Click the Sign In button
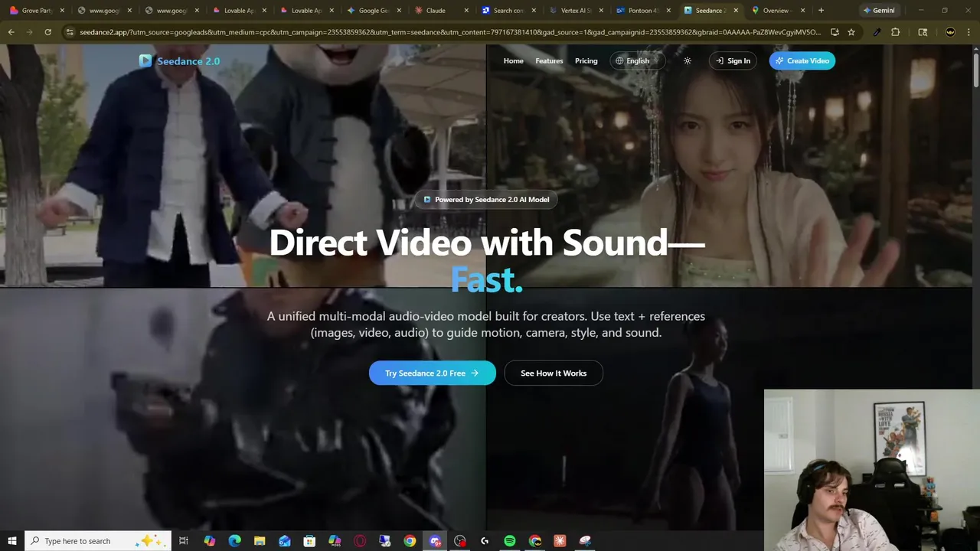Image resolution: width=980 pixels, height=551 pixels. click(x=733, y=61)
